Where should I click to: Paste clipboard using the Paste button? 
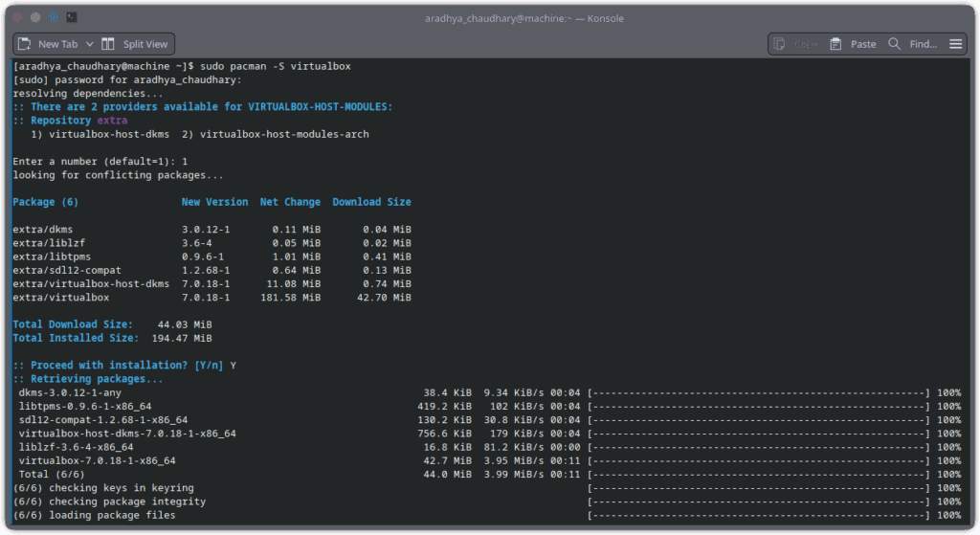(x=853, y=44)
